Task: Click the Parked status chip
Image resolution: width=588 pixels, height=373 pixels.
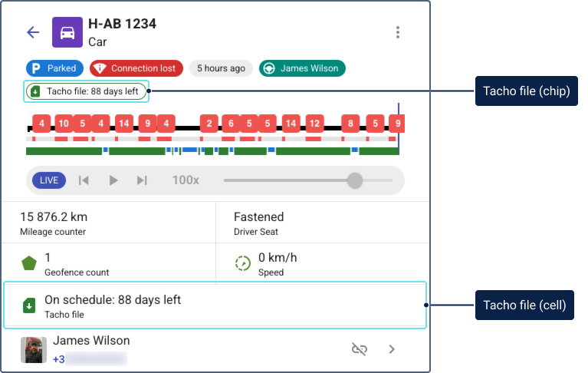Action: coord(54,68)
